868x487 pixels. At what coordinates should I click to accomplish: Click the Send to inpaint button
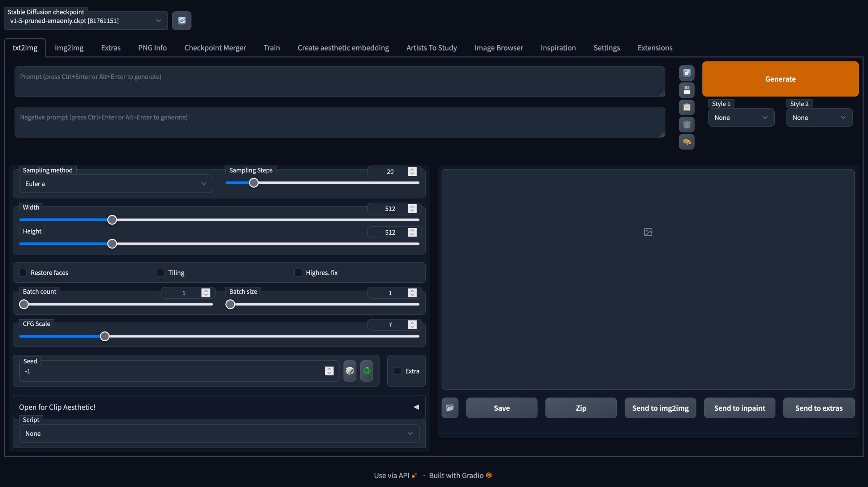[x=739, y=408]
